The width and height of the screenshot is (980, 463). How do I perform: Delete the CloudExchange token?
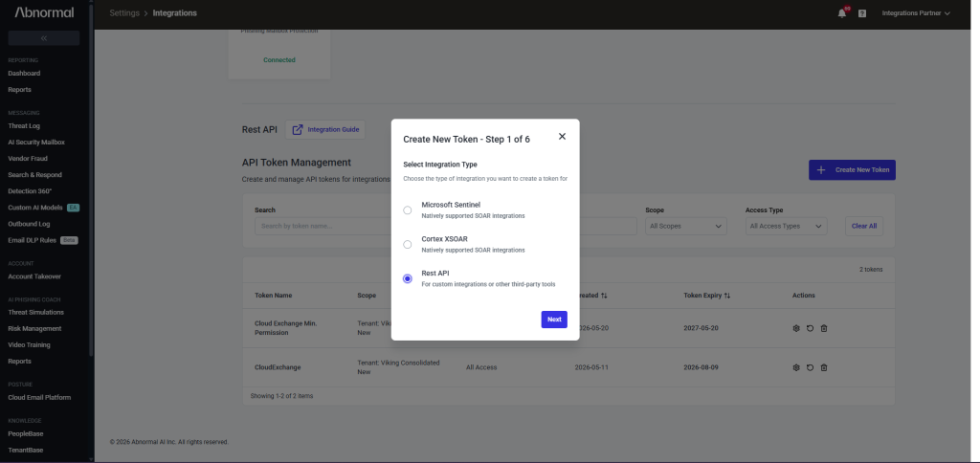point(824,367)
